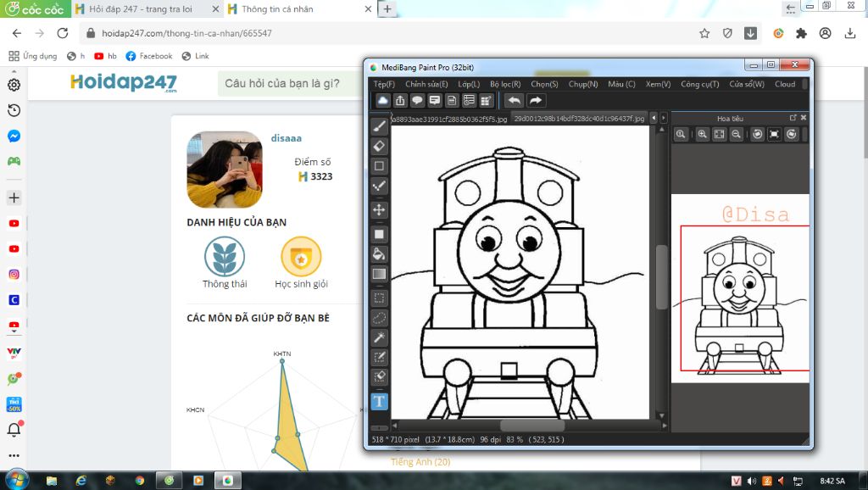Choose the Shape brush (square outline) tool
868x490 pixels.
pyautogui.click(x=379, y=166)
